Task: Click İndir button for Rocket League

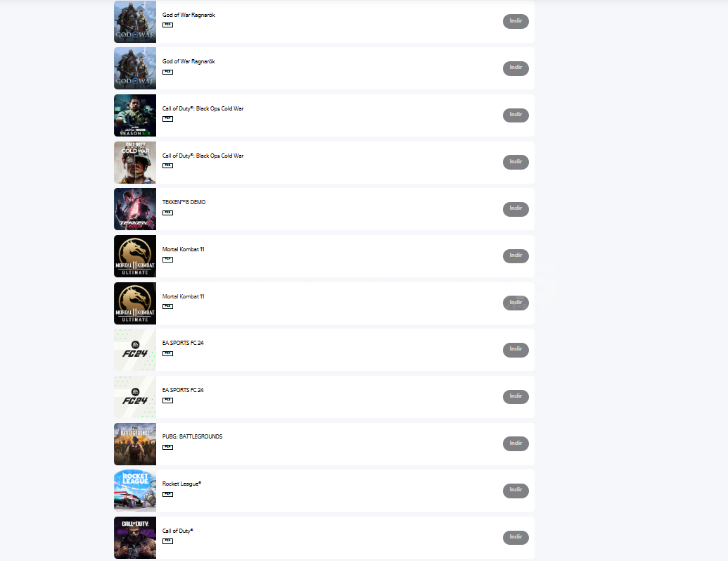Action: tap(516, 491)
